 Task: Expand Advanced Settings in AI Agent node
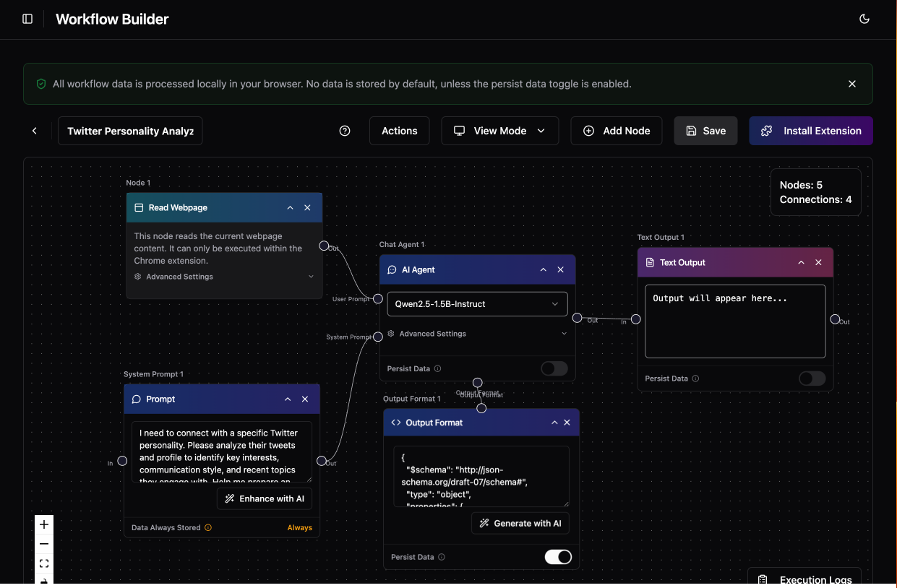(x=477, y=334)
